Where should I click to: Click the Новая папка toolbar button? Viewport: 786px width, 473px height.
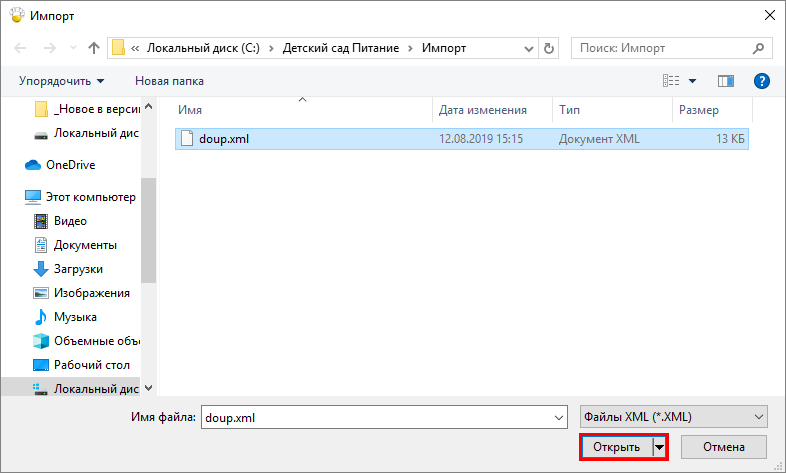coord(169,81)
